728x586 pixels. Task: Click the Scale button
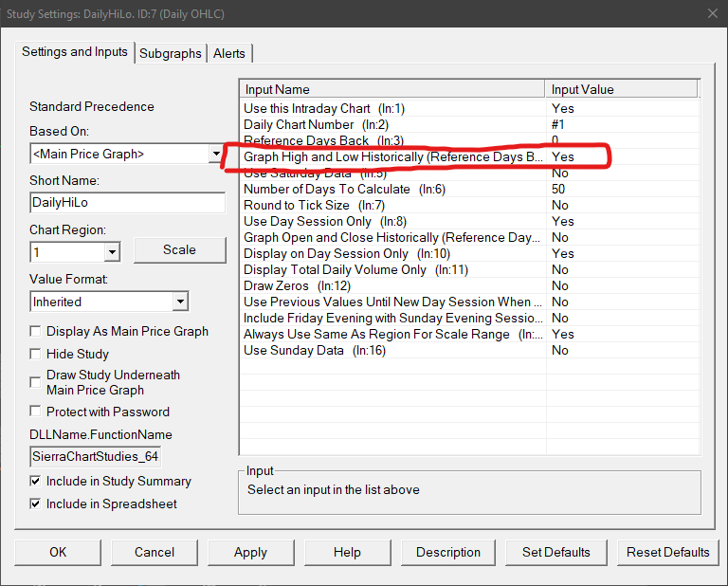coord(180,249)
